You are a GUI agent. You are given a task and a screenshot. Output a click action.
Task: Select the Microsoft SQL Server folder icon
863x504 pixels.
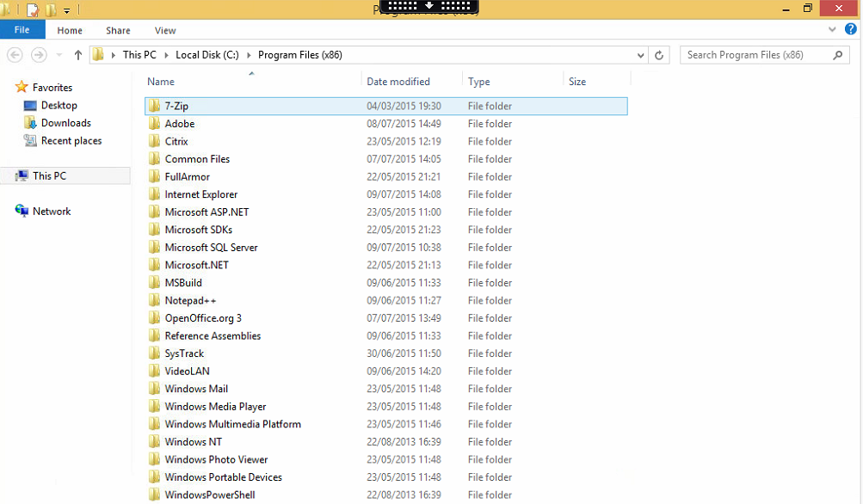click(x=155, y=247)
